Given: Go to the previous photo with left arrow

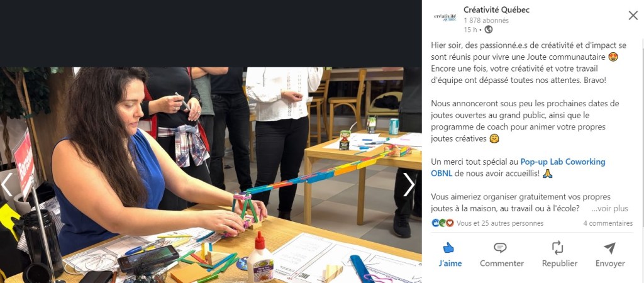Looking at the screenshot, I should click(7, 185).
